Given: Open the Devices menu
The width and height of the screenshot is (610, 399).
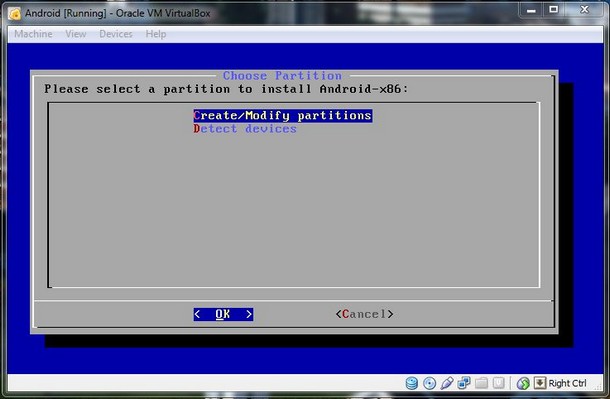Looking at the screenshot, I should click(116, 34).
